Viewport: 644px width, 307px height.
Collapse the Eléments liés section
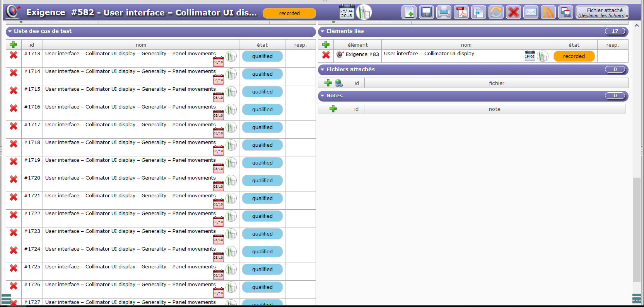(x=322, y=31)
